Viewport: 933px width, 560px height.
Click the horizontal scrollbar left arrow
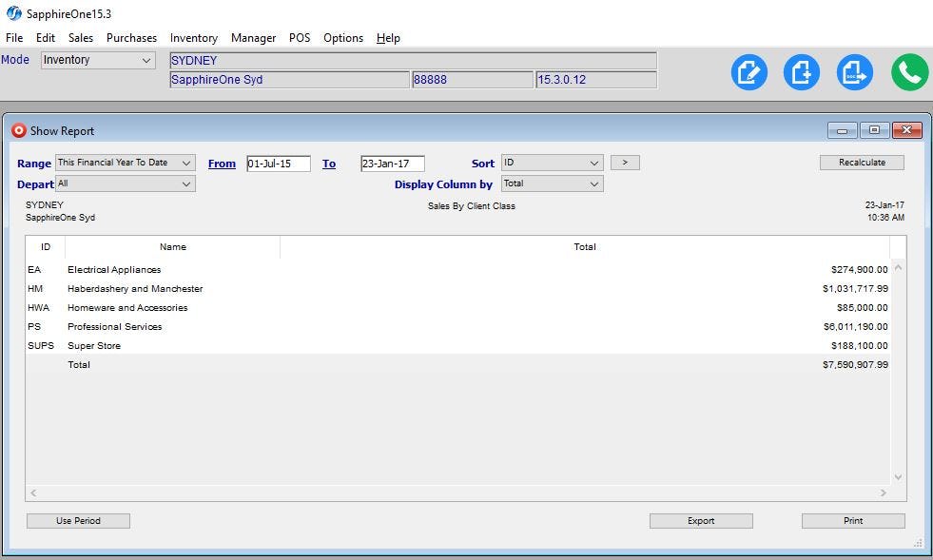click(33, 492)
